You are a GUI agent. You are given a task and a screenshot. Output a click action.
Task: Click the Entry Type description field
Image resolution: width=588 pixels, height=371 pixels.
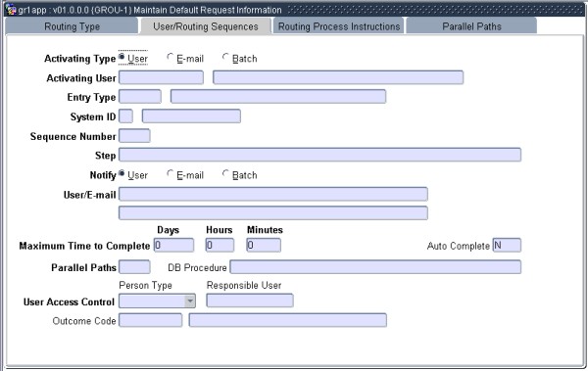tap(278, 97)
